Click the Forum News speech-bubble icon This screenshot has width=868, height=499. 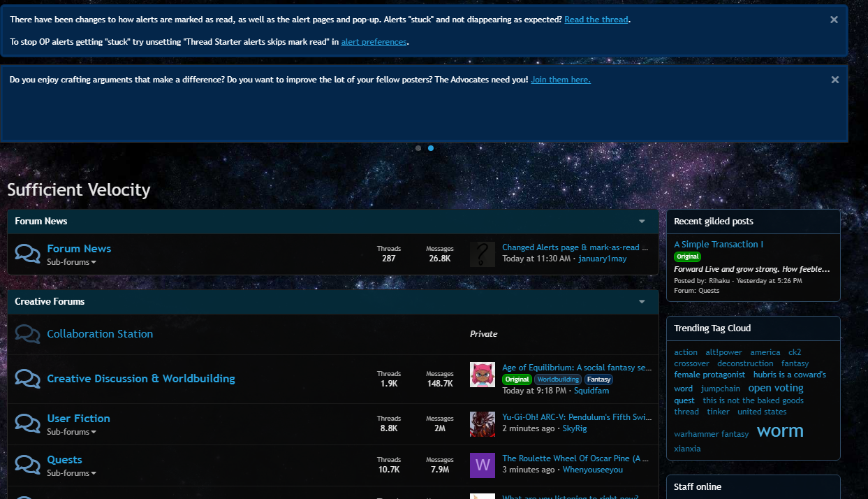click(x=27, y=253)
